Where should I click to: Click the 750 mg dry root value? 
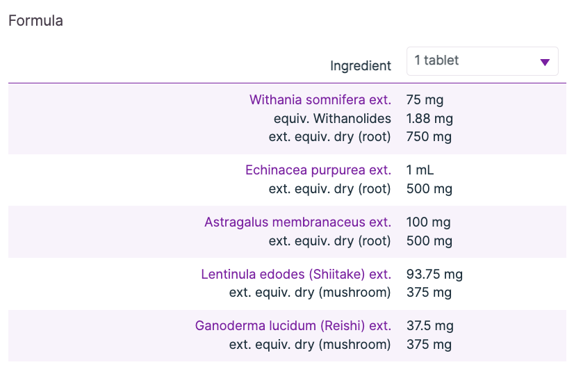click(x=429, y=137)
